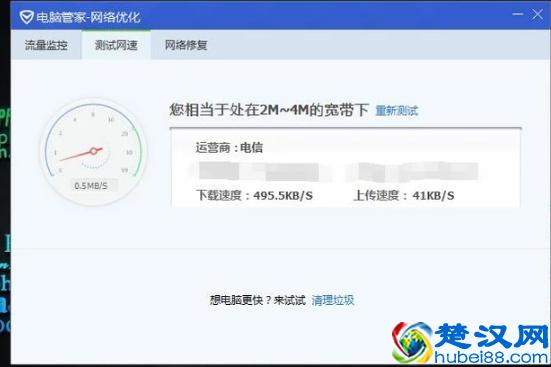
Task: Select the 测试网速 tab
Action: (x=116, y=45)
